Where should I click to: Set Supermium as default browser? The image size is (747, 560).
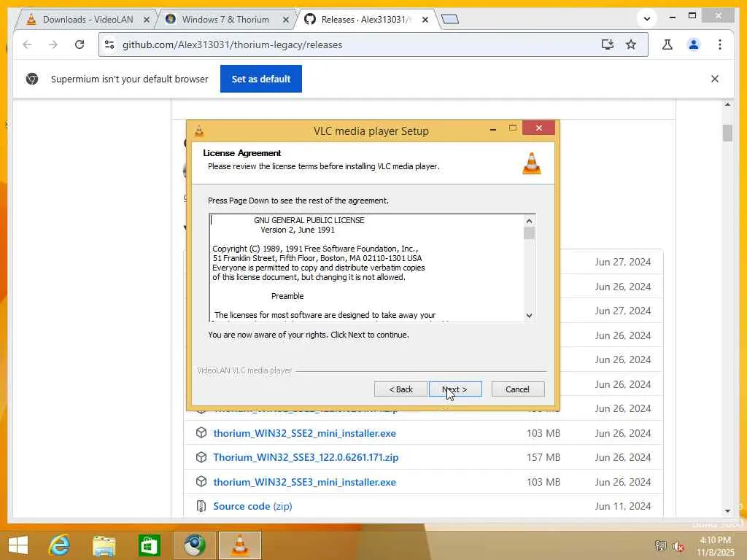(261, 79)
